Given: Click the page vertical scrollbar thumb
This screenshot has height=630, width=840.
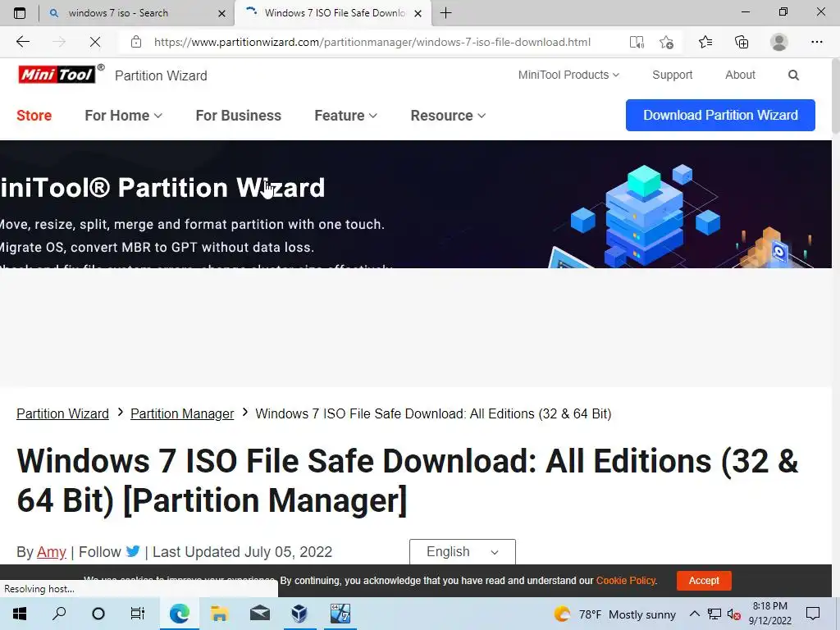Looking at the screenshot, I should (x=835, y=97).
